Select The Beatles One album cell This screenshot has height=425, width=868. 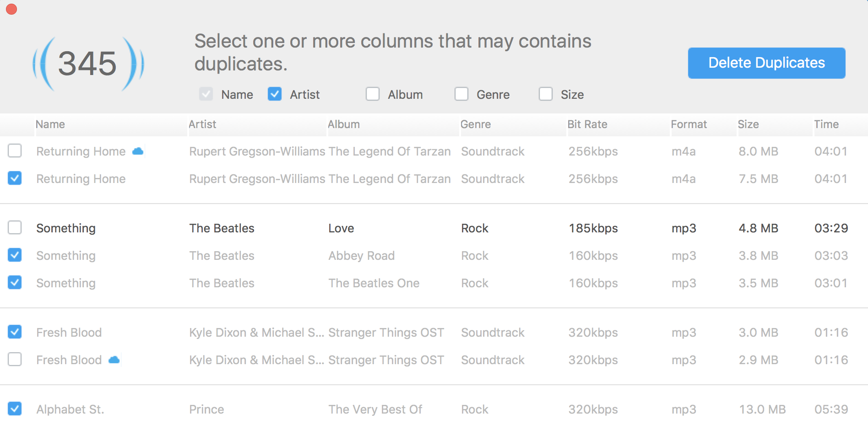coord(374,283)
